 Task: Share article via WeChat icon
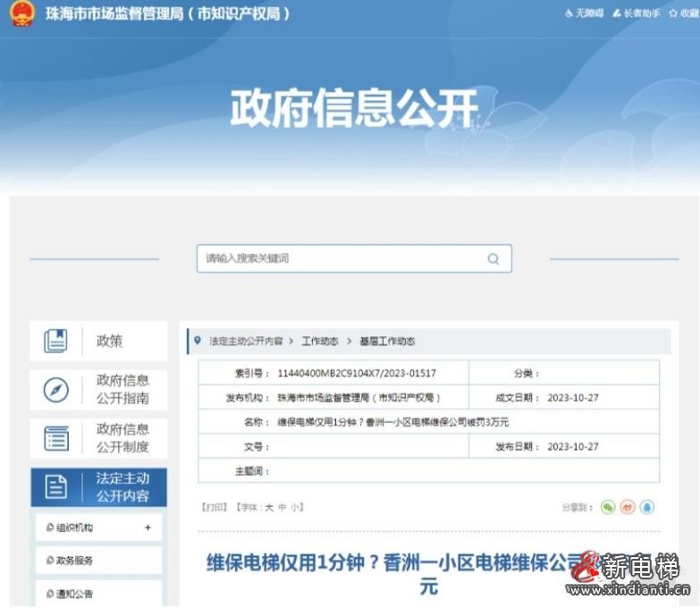click(x=608, y=507)
